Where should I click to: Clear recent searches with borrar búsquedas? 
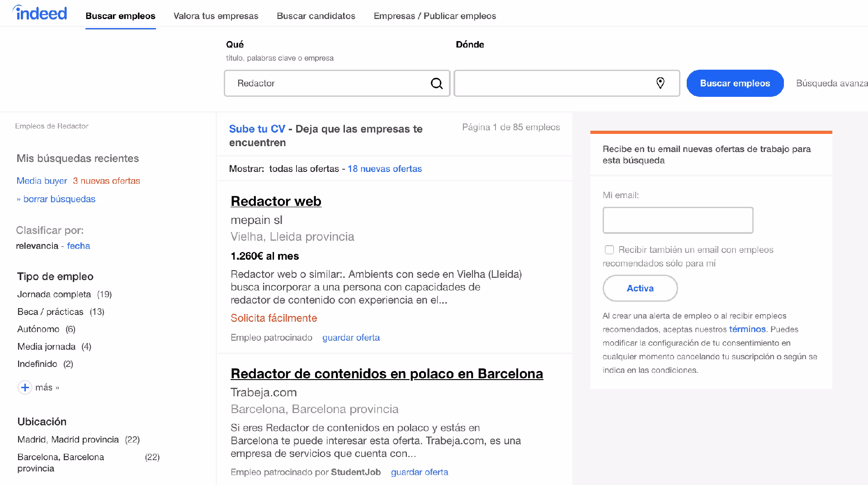pyautogui.click(x=59, y=199)
